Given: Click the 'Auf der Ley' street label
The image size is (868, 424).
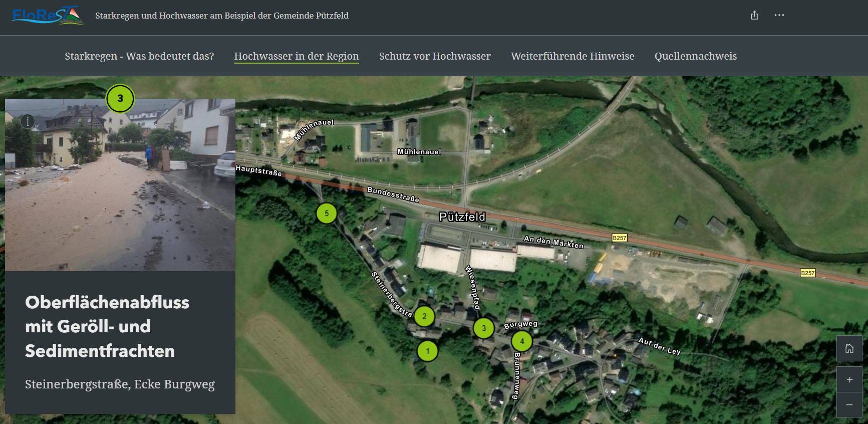Looking at the screenshot, I should [660, 346].
